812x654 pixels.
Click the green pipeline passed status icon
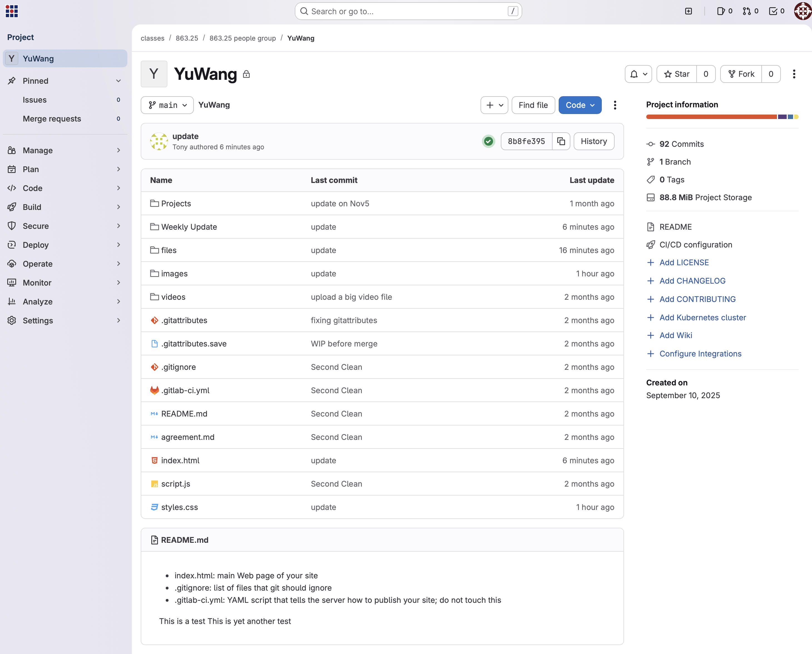click(488, 141)
